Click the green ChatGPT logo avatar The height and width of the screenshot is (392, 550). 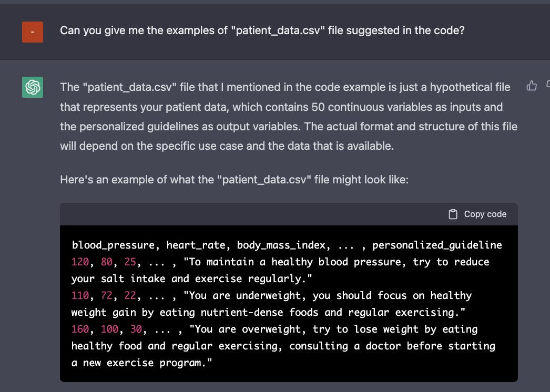pyautogui.click(x=33, y=87)
